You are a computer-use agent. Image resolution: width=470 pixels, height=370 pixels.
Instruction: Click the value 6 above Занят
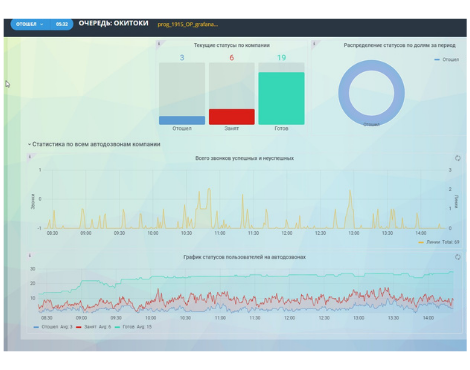point(232,58)
